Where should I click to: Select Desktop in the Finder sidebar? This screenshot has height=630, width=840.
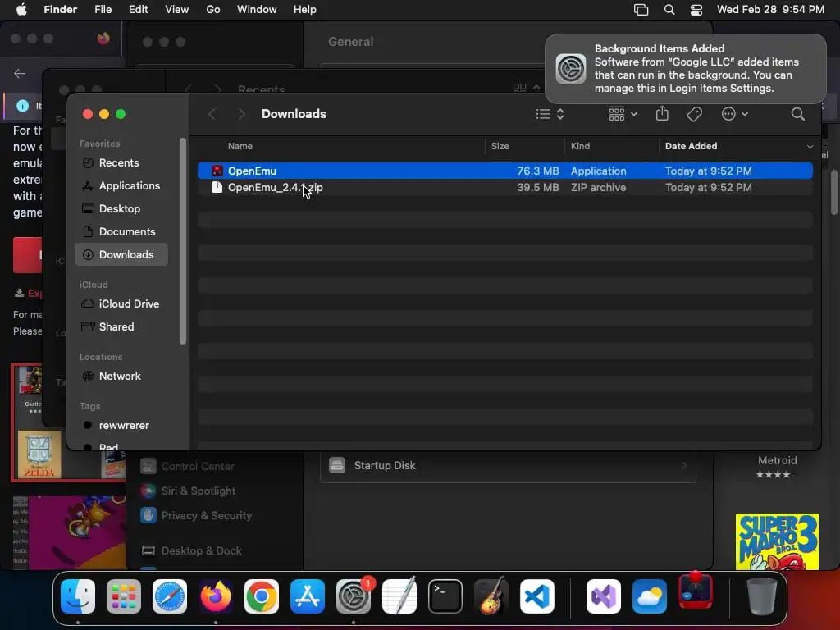(121, 209)
